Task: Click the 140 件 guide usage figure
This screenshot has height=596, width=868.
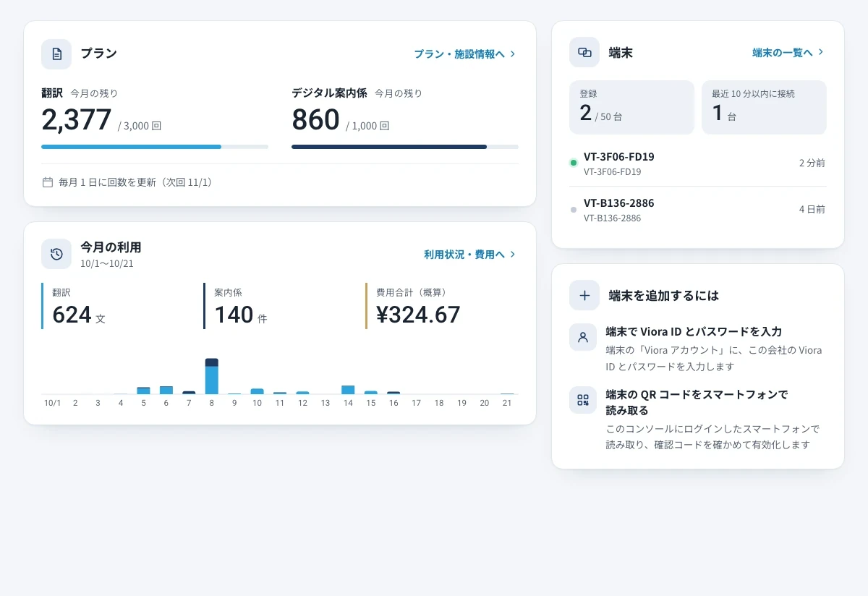Action: click(x=241, y=315)
